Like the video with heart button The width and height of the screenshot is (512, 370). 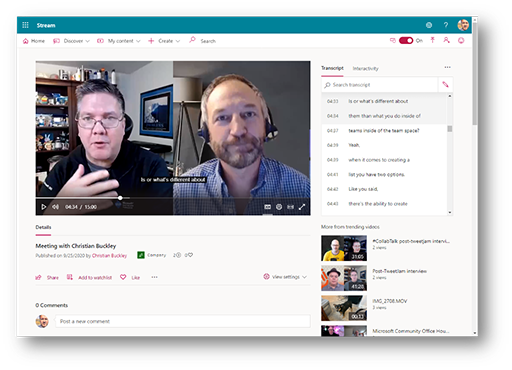point(130,277)
